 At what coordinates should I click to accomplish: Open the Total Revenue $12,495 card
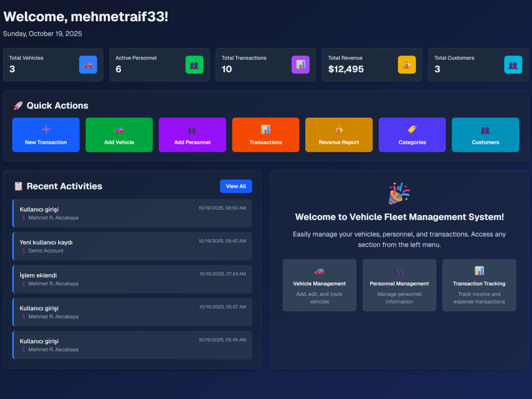372,64
